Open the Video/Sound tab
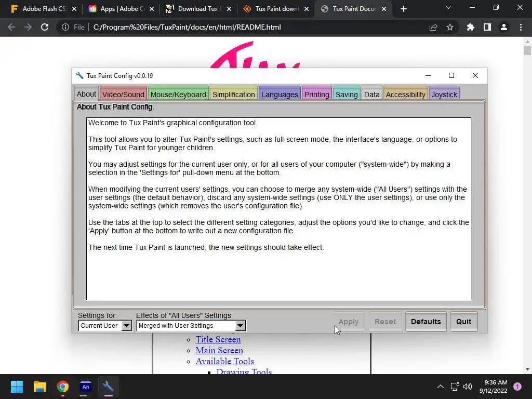Image resolution: width=532 pixels, height=399 pixels. [123, 94]
